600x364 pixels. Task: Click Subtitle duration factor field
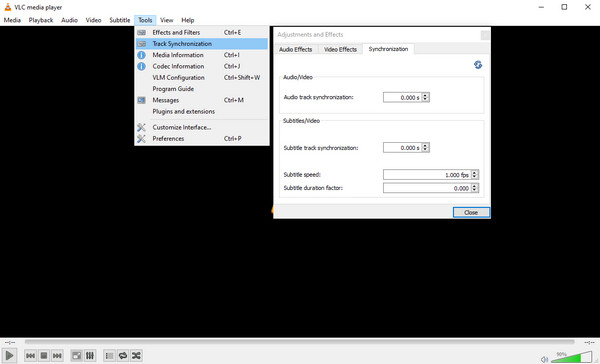(427, 188)
